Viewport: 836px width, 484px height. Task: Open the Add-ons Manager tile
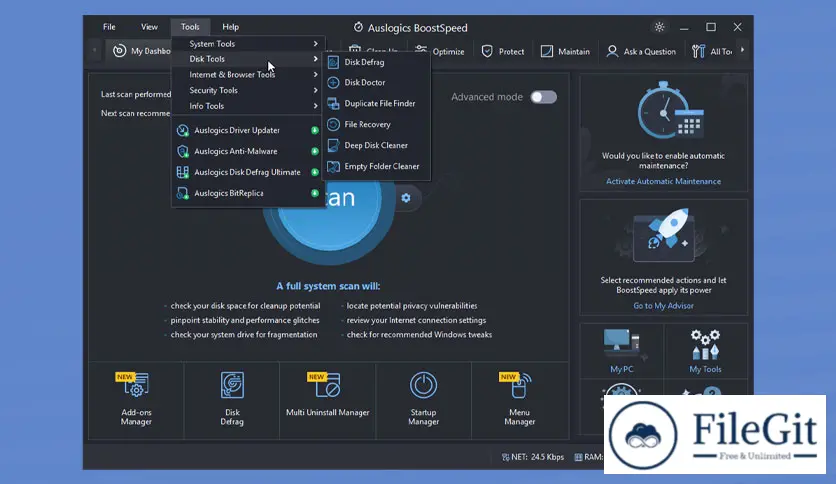(136, 400)
